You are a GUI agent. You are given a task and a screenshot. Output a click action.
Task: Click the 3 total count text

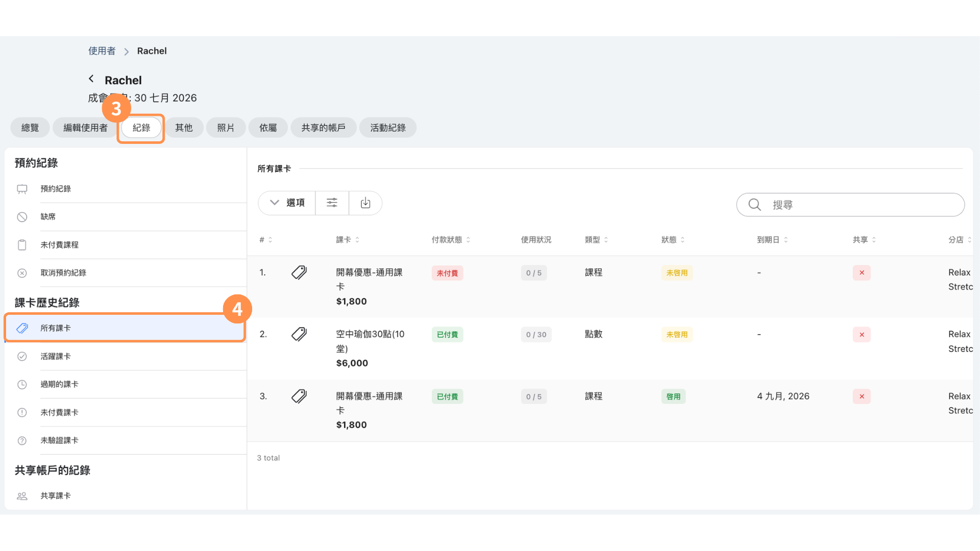[x=268, y=458]
